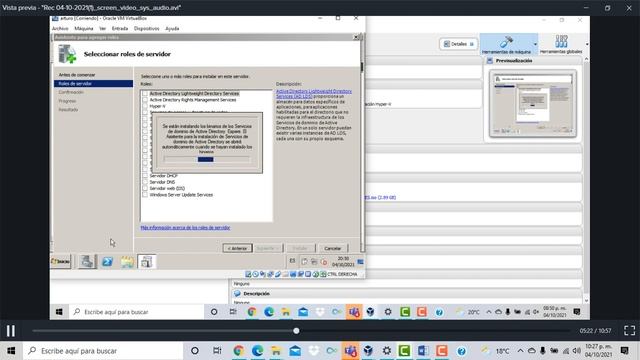This screenshot has width=640, height=360.
Task: Open the AD LDS description link
Action: pos(313,94)
